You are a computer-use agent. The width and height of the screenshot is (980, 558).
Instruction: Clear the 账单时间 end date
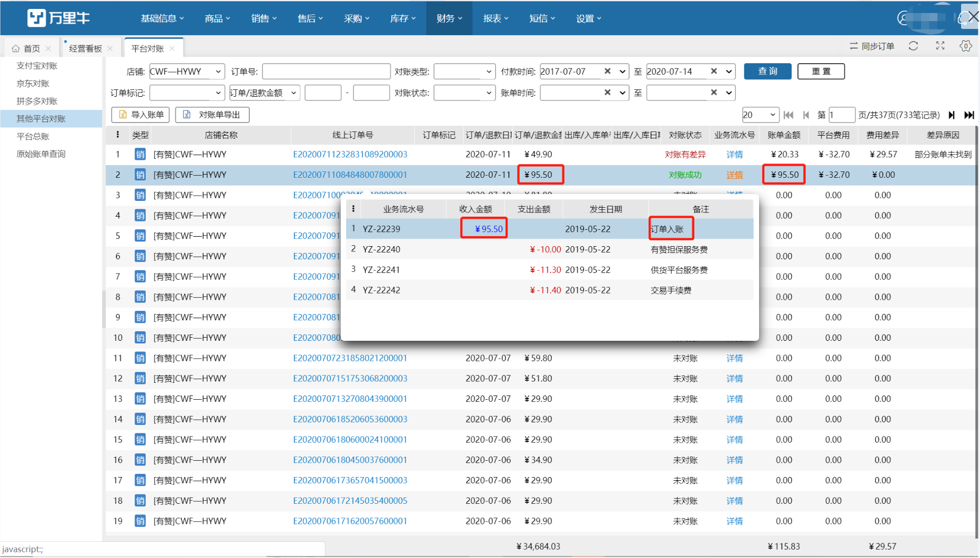pos(714,93)
